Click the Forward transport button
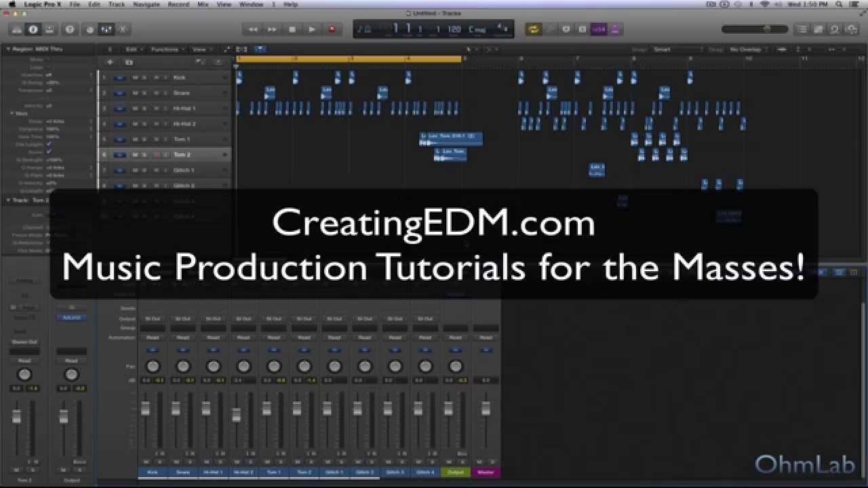The image size is (868, 488). pos(273,29)
